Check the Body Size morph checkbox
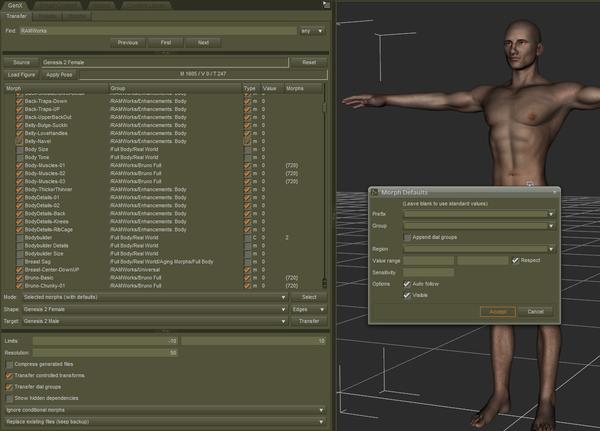600x431 pixels. point(19,149)
